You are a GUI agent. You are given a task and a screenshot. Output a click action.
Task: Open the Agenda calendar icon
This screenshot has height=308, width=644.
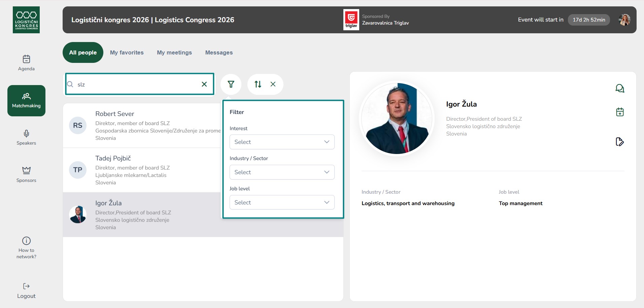pos(26,60)
